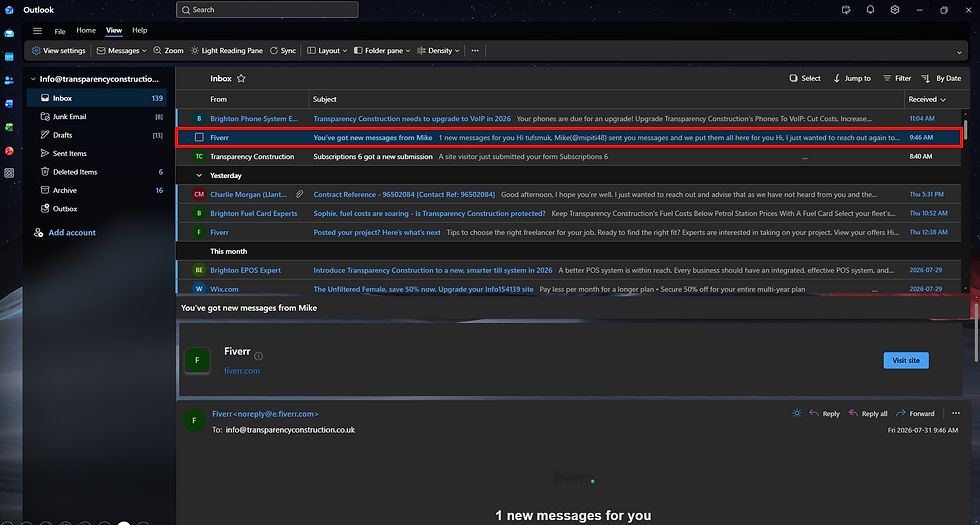Click the Sync button
This screenshot has width=980, height=525.
(x=282, y=51)
